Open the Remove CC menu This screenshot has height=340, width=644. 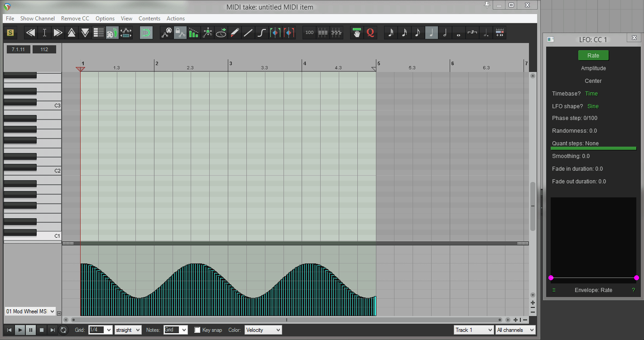coord(75,19)
